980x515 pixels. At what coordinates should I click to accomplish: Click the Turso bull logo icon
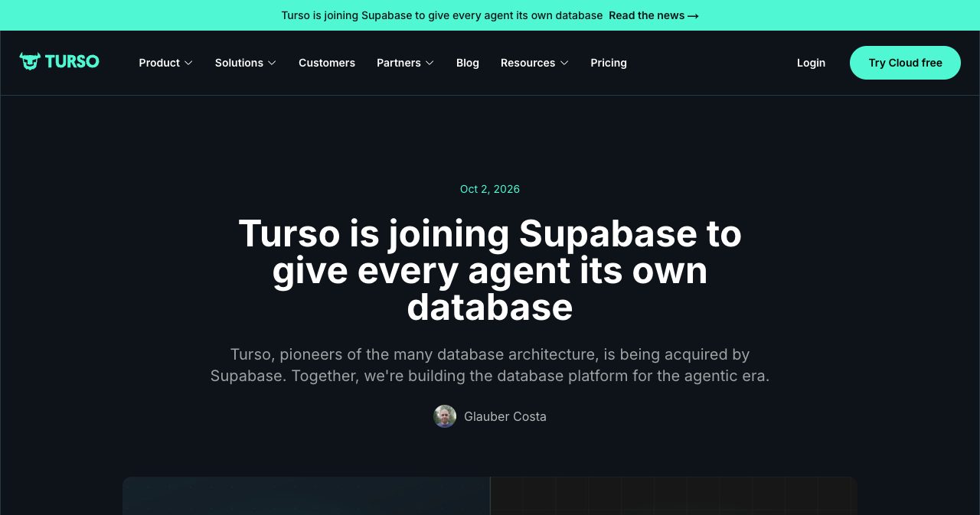[30, 61]
